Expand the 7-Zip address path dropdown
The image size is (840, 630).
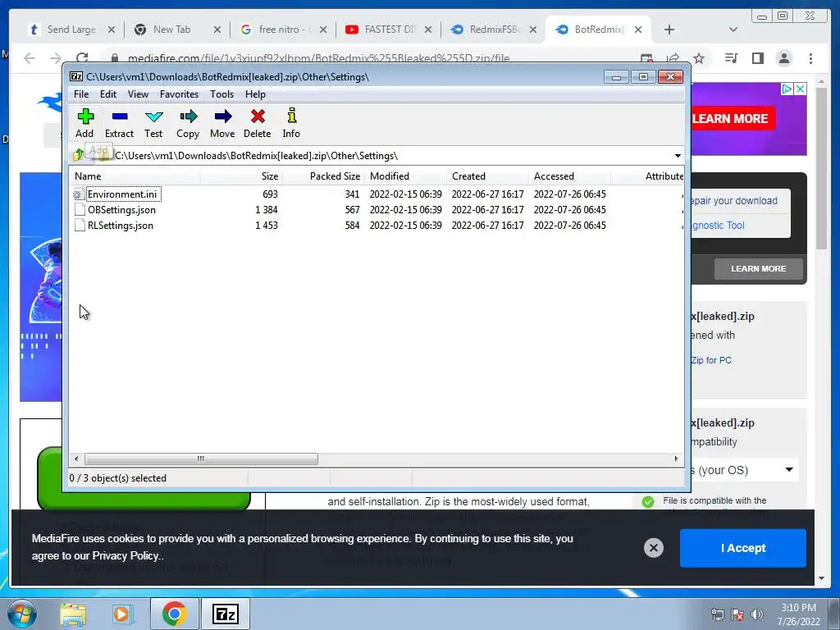(678, 156)
